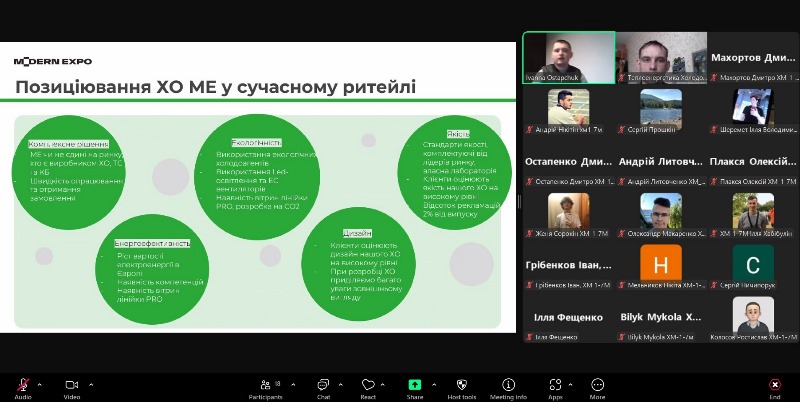The width and height of the screenshot is (800, 402).
Task: Click muted mic icon by Грібенков Іван ХМ name label
Action: pos(530,285)
